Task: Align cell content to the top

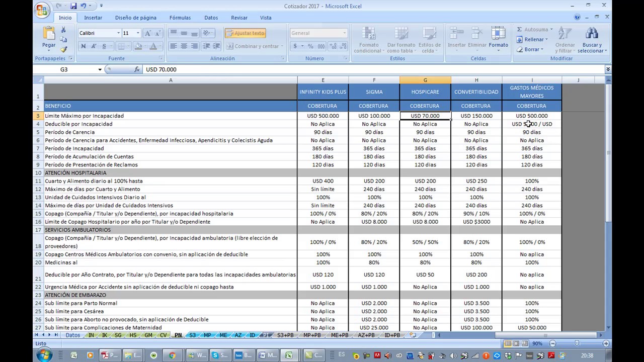Action: [x=173, y=33]
